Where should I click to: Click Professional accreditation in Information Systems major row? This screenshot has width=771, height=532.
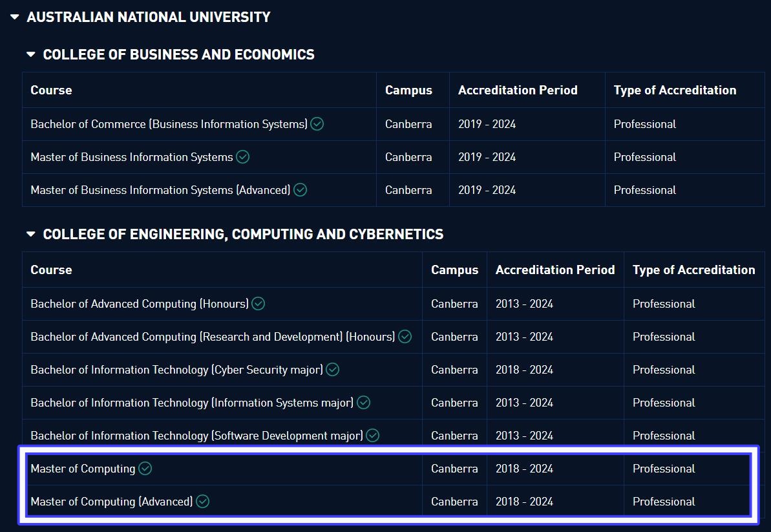[664, 403]
